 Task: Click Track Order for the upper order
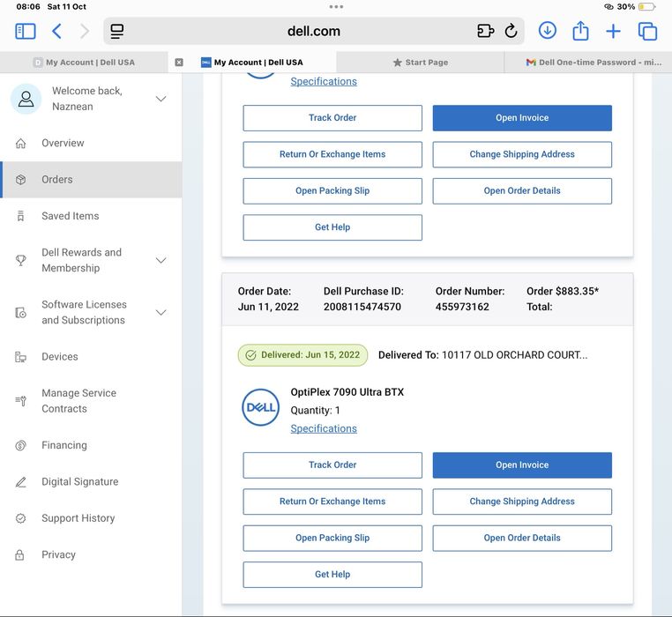[332, 118]
